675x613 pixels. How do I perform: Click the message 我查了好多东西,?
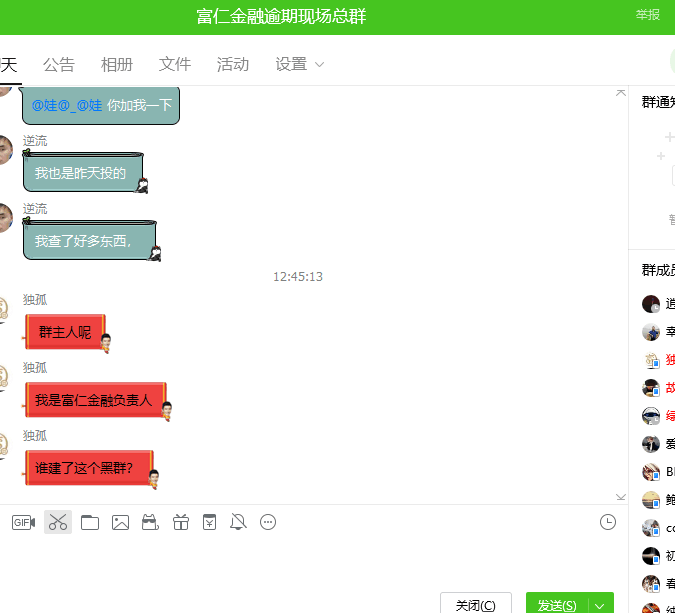click(x=90, y=241)
